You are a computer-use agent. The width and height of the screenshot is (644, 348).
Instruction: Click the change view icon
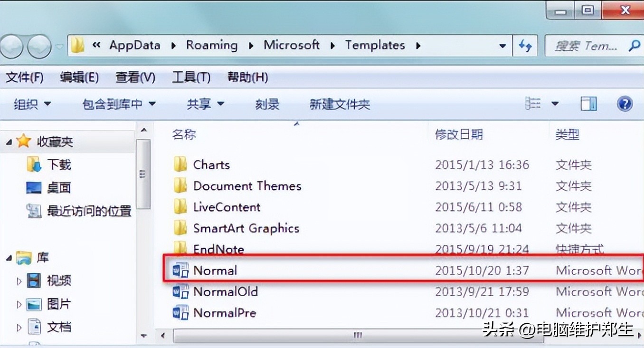(533, 103)
